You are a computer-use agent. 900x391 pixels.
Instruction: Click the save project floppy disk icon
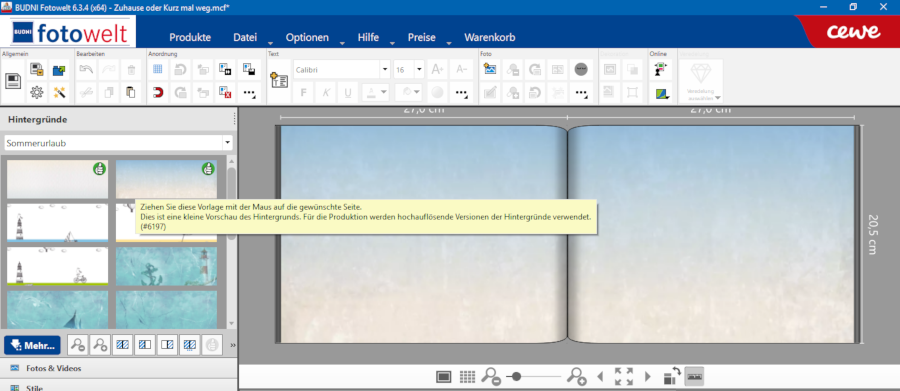tap(13, 81)
